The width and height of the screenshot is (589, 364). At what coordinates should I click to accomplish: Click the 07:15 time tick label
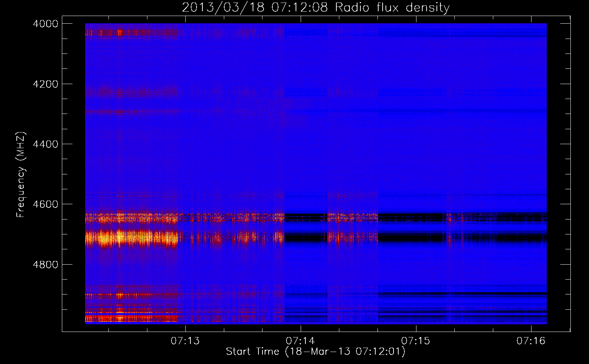tap(416, 341)
